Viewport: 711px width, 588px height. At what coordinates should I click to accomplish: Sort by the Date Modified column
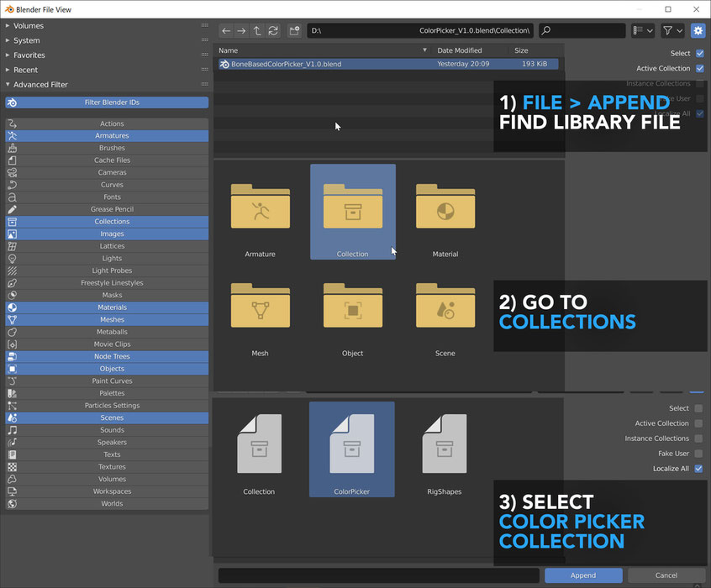[x=470, y=50]
